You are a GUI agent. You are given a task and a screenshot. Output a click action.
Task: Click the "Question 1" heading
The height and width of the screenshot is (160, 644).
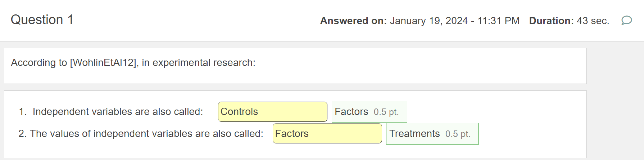tap(42, 20)
